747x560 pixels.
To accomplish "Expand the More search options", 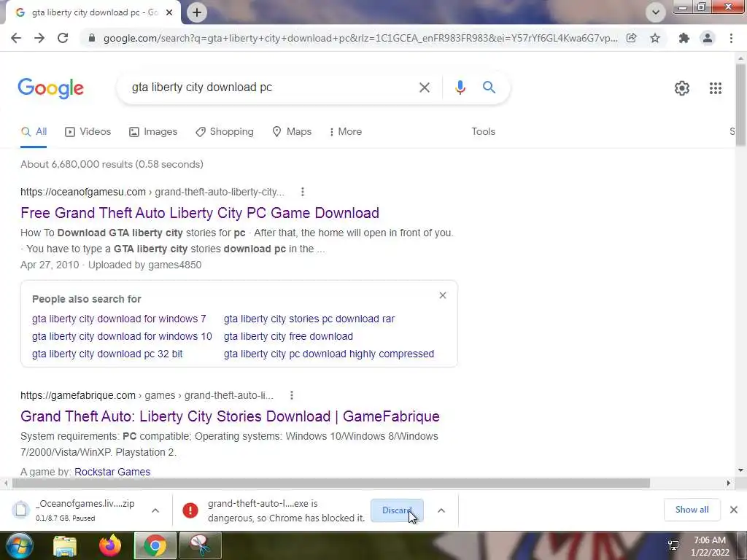I will click(345, 132).
